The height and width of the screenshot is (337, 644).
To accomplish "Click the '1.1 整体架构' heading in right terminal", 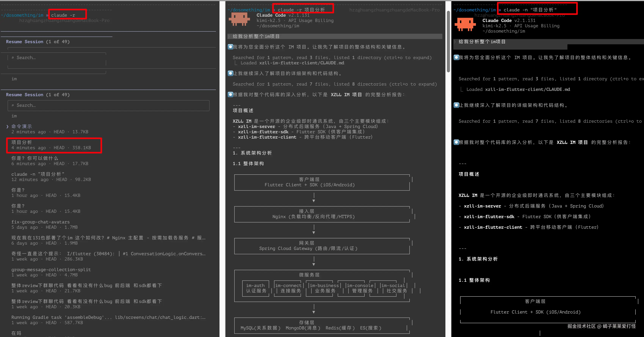I will point(474,280).
